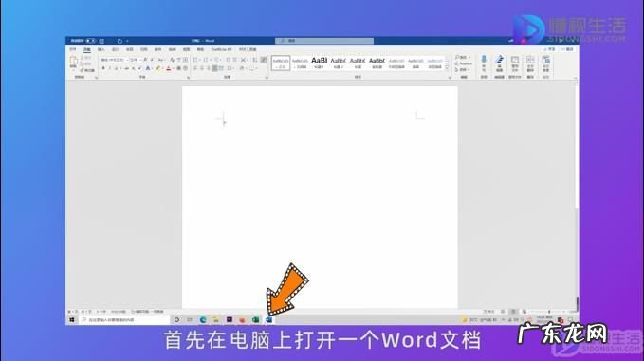Open the File tab

click(x=73, y=49)
